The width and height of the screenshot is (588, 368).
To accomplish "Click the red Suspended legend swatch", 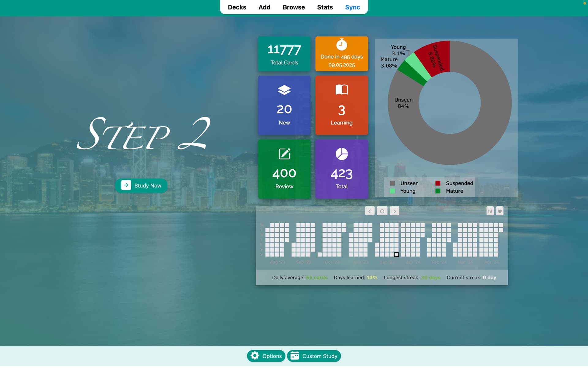I will pos(438,183).
